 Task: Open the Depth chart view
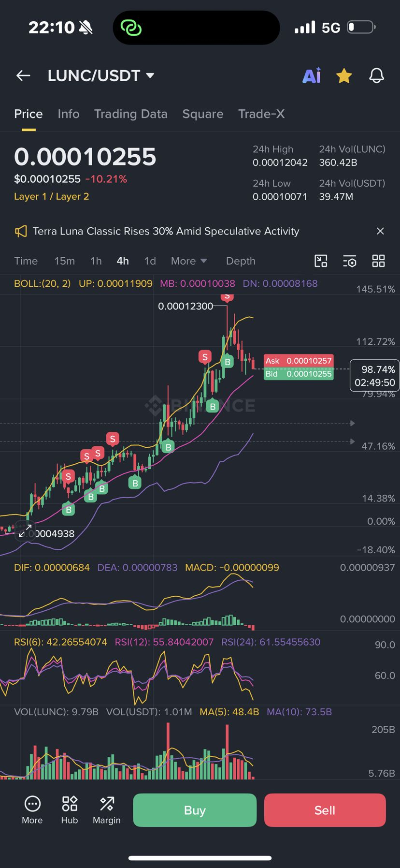241,261
